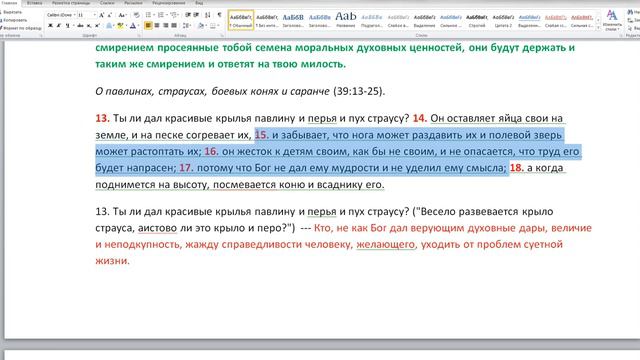Image resolution: width=640 pixels, height=360 pixels.
Task: Apply Без интервала style
Action: [267, 20]
